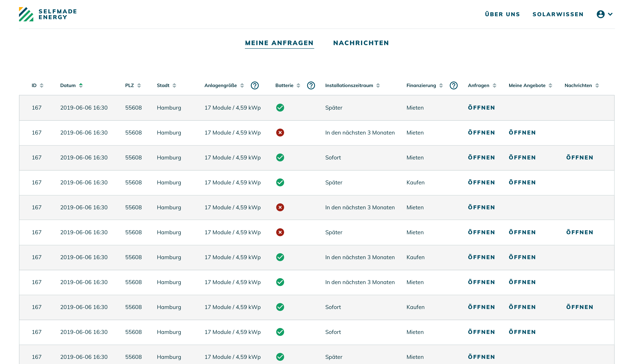Viewport: 634px width, 364px height.
Task: Open Nachrichten ÖFFNEN link in third row
Action: coord(580,157)
